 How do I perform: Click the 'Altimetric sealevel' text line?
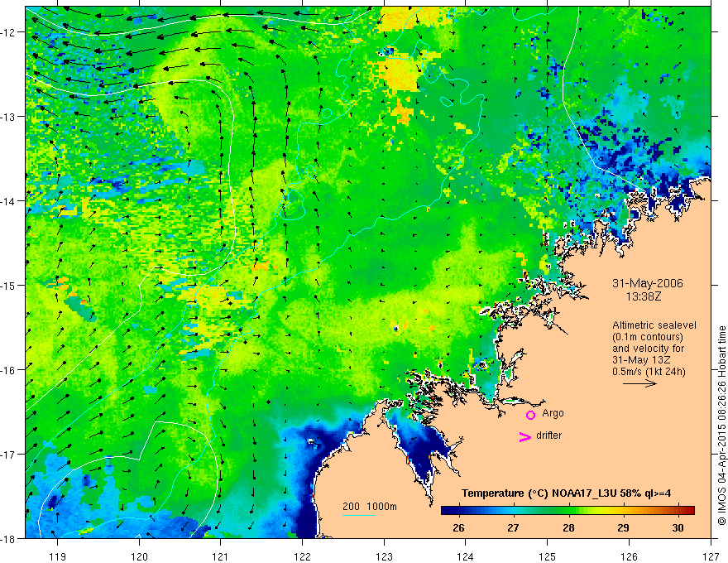[x=654, y=325]
